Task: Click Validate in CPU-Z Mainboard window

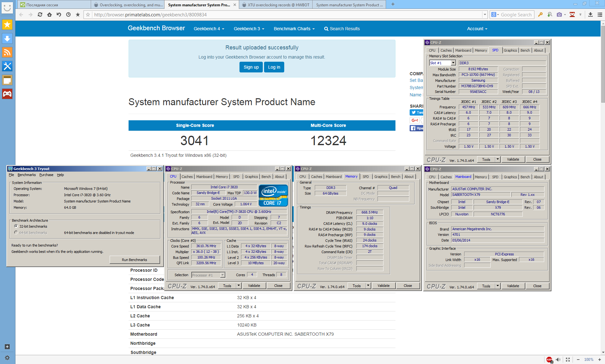Action: tap(513, 286)
